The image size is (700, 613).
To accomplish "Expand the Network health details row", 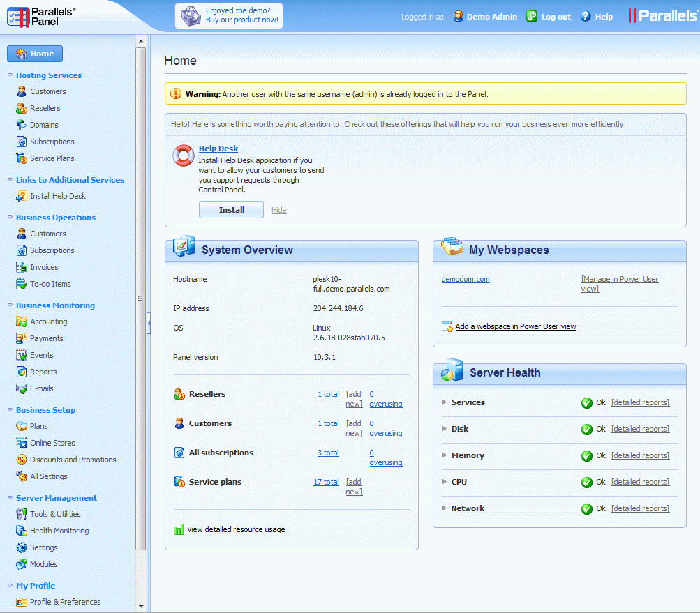I will click(x=445, y=508).
